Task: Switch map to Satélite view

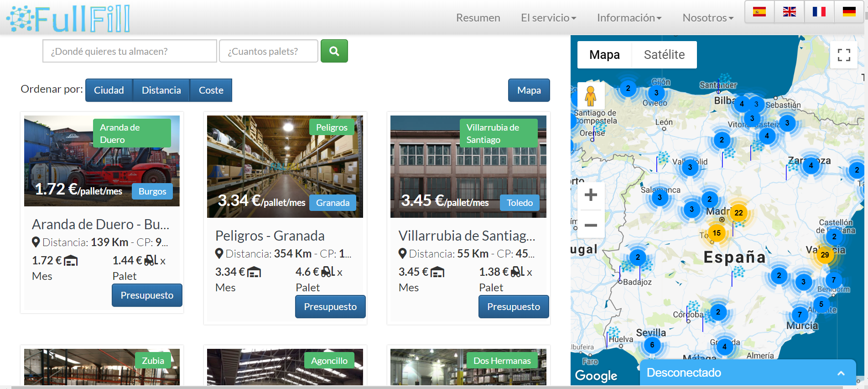Action: coord(664,55)
